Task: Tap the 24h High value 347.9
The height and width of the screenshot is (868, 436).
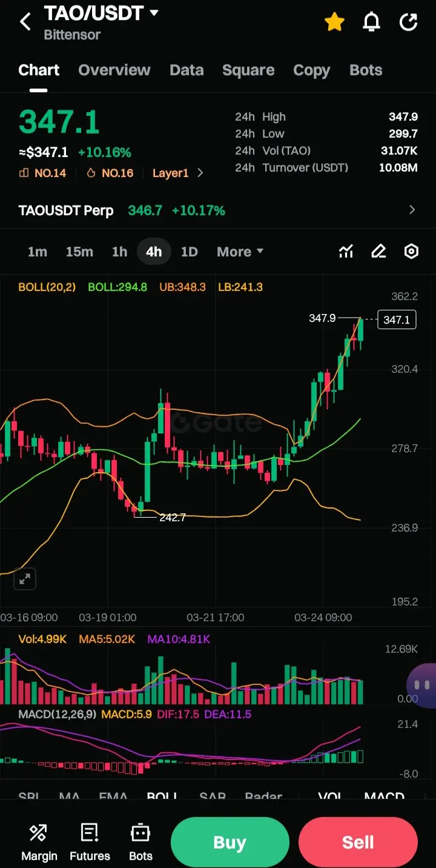Action: 403,117
